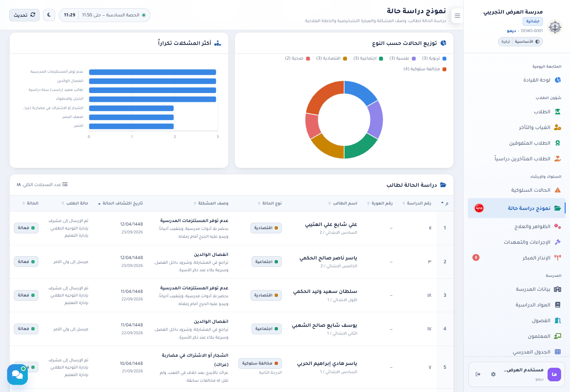The height and width of the screenshot is (392, 570).
Task: Open الفصول classrooms door icon
Action: pyautogui.click(x=558, y=320)
